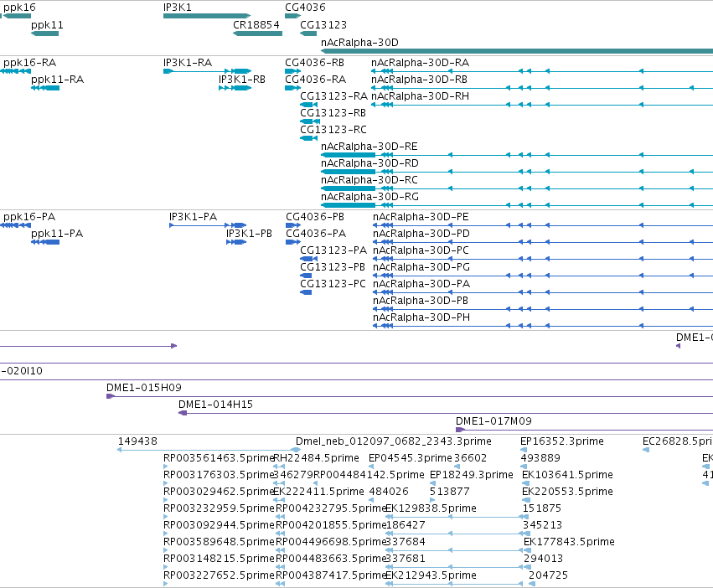Click the ppk11 gene bar

click(44, 34)
